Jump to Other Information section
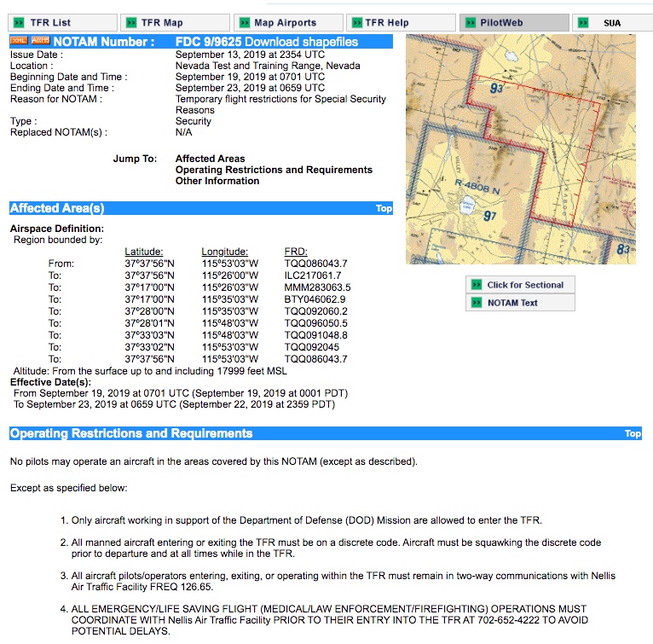The width and height of the screenshot is (653, 644). click(217, 181)
